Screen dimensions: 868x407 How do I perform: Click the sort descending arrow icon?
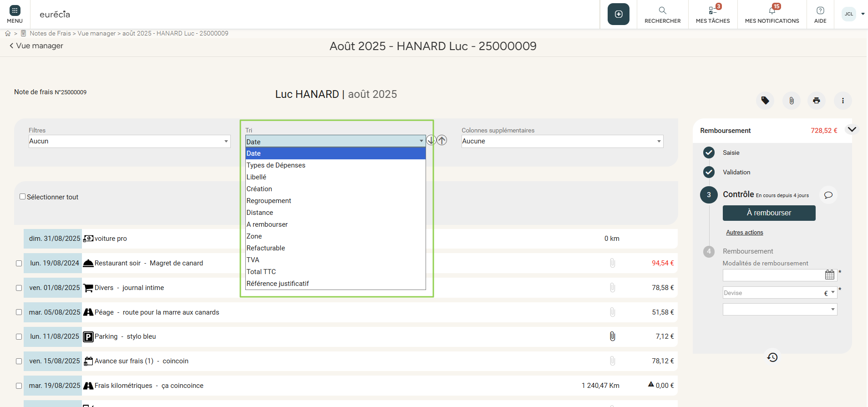coord(431,140)
